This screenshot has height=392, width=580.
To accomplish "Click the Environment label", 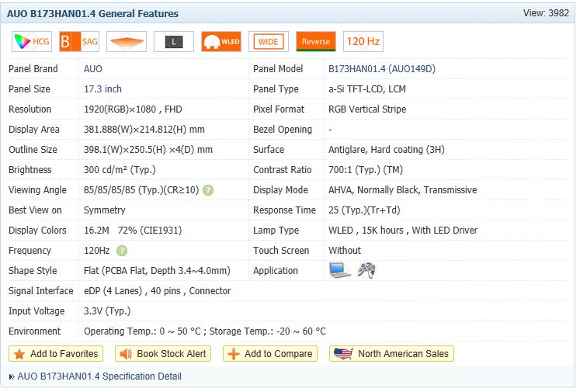I will [34, 331].
